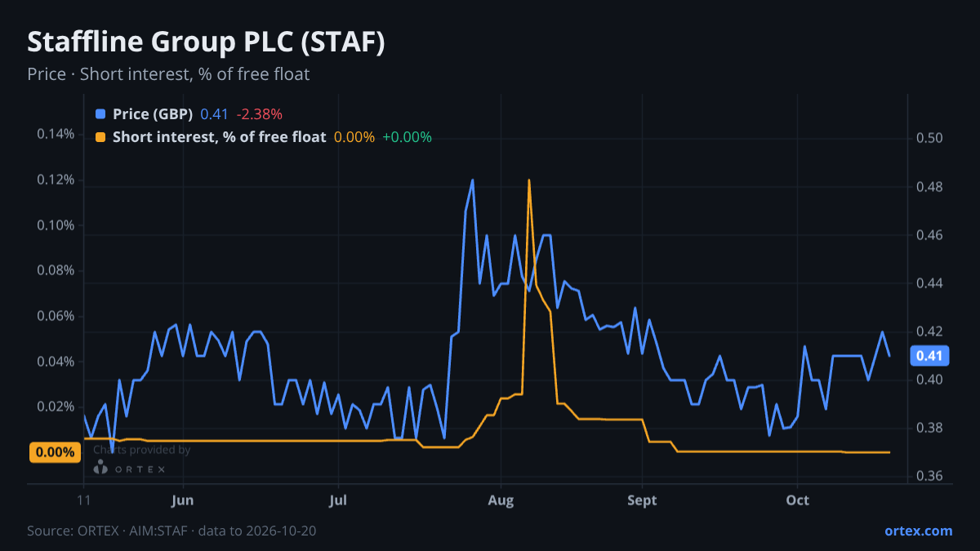The height and width of the screenshot is (551, 980).
Task: Click the 0.14% left axis label
Action: click(x=56, y=134)
